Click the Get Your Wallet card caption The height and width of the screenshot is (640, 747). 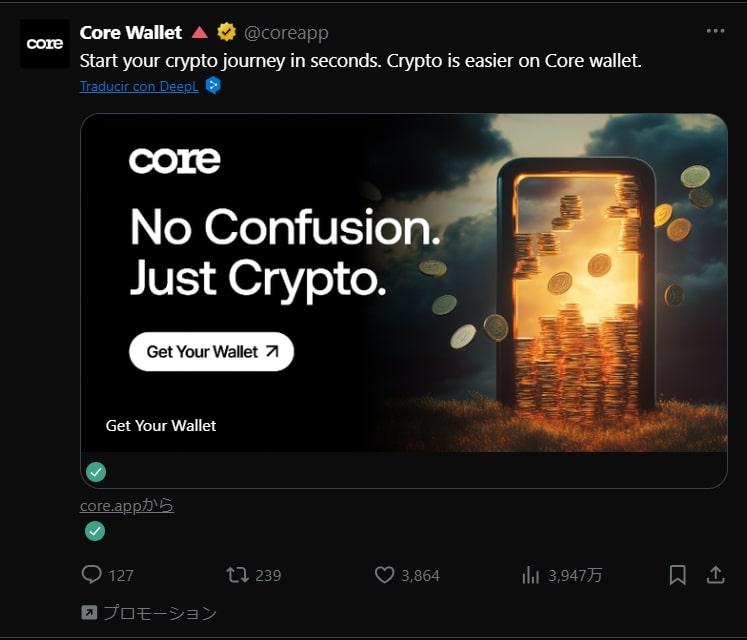point(161,426)
